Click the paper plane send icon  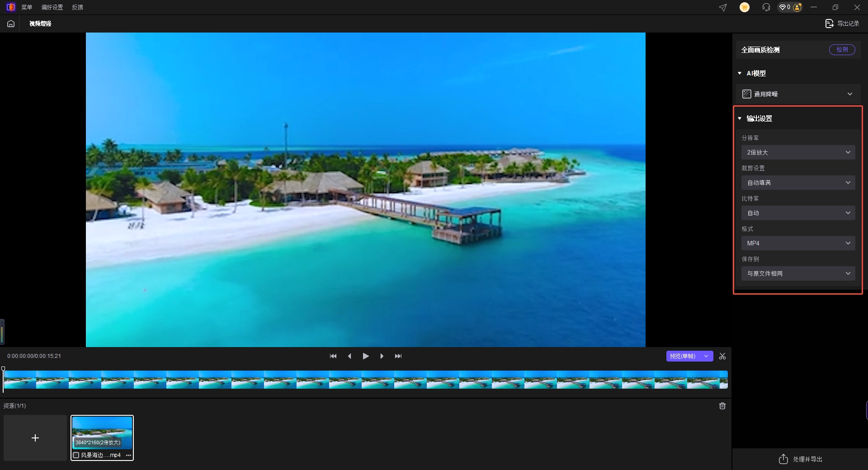tap(723, 7)
